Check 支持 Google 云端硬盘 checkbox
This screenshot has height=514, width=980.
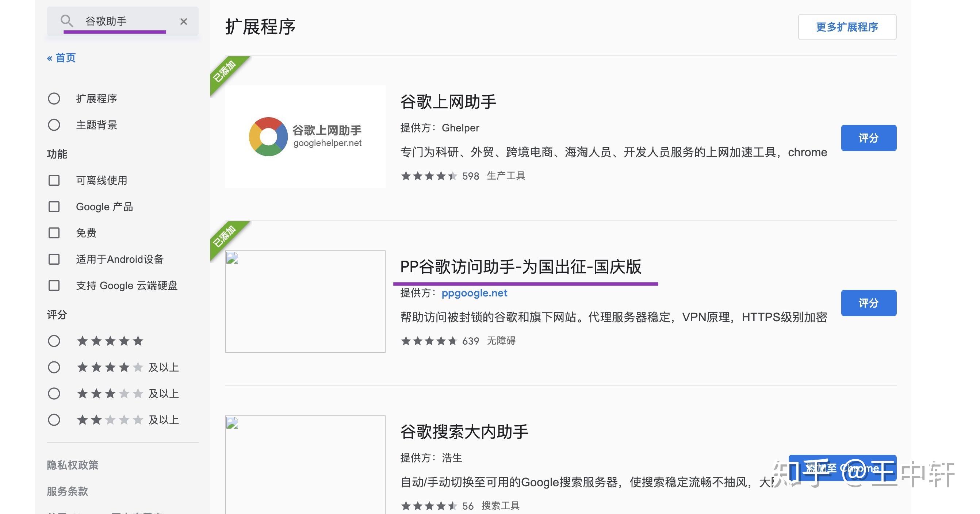pos(54,285)
